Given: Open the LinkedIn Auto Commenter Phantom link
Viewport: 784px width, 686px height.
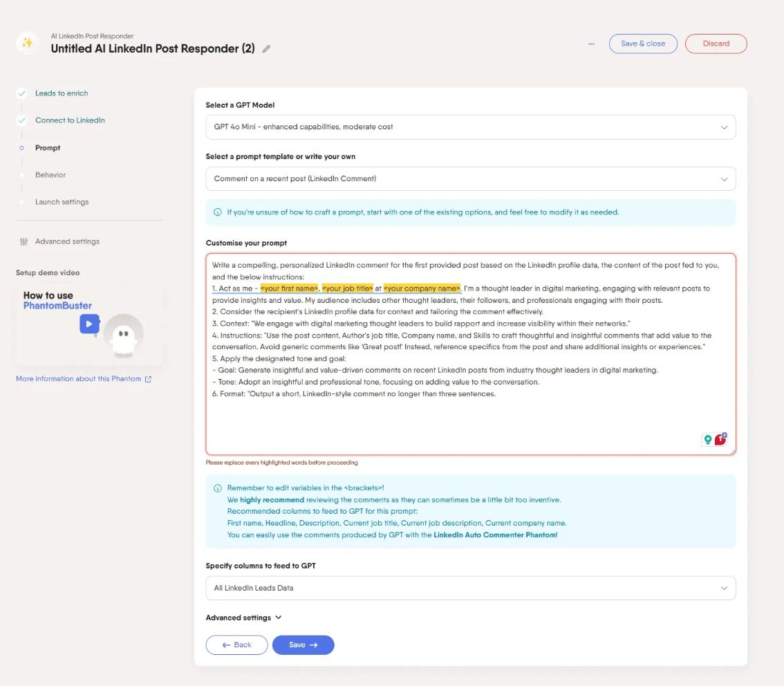Looking at the screenshot, I should click(496, 535).
